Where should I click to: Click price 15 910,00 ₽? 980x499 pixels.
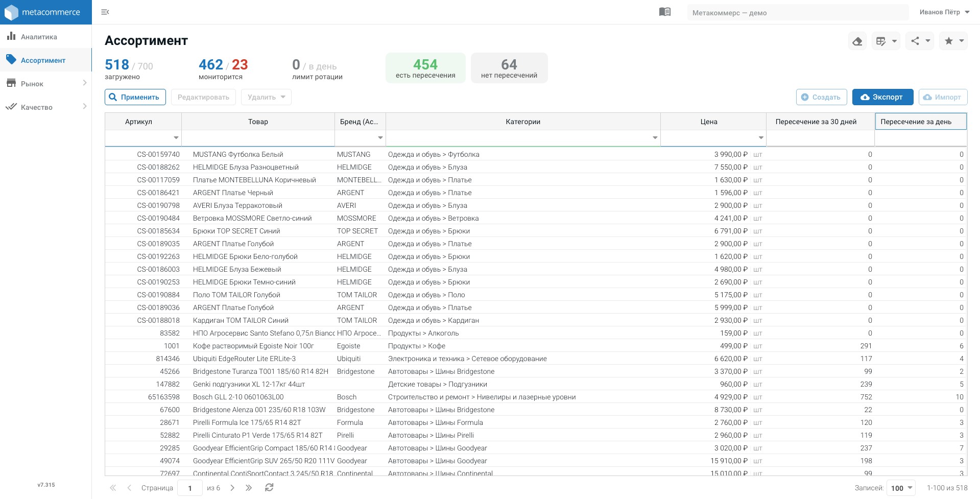729,461
